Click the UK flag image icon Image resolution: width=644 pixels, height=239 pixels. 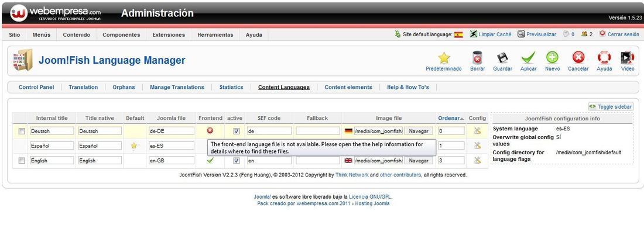pyautogui.click(x=348, y=161)
